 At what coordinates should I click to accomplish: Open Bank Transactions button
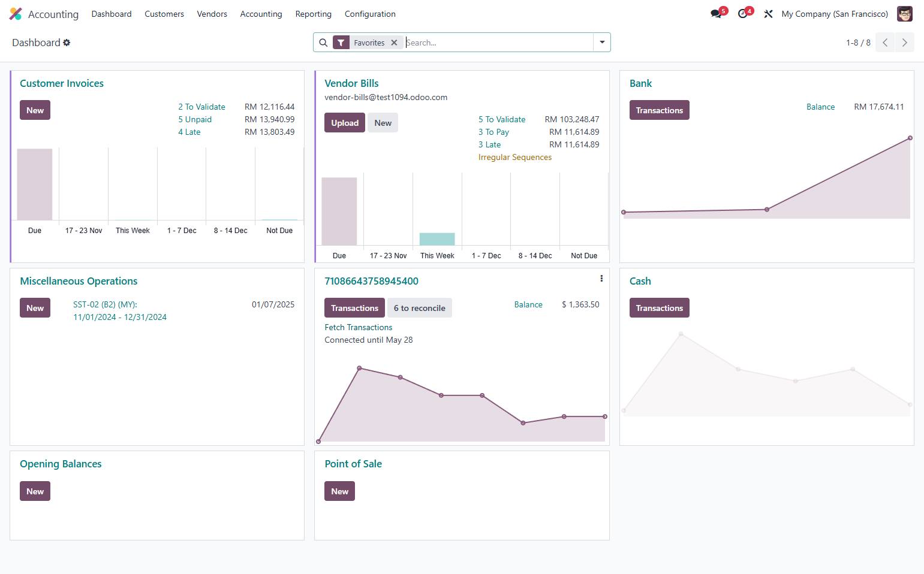tap(660, 110)
